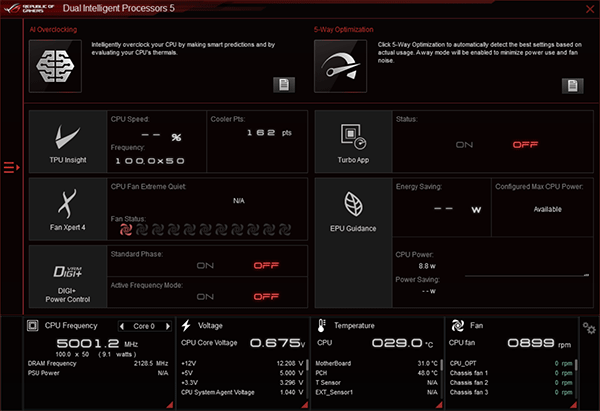Click the PCH temperature row

tap(376, 373)
